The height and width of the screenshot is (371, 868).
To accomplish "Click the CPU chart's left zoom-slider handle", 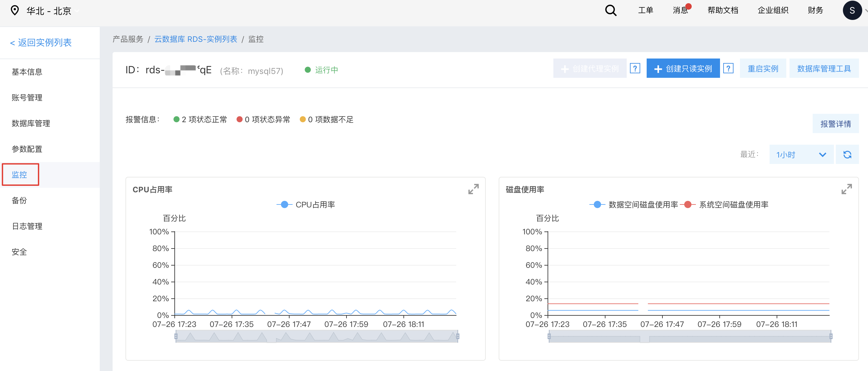I will [176, 336].
